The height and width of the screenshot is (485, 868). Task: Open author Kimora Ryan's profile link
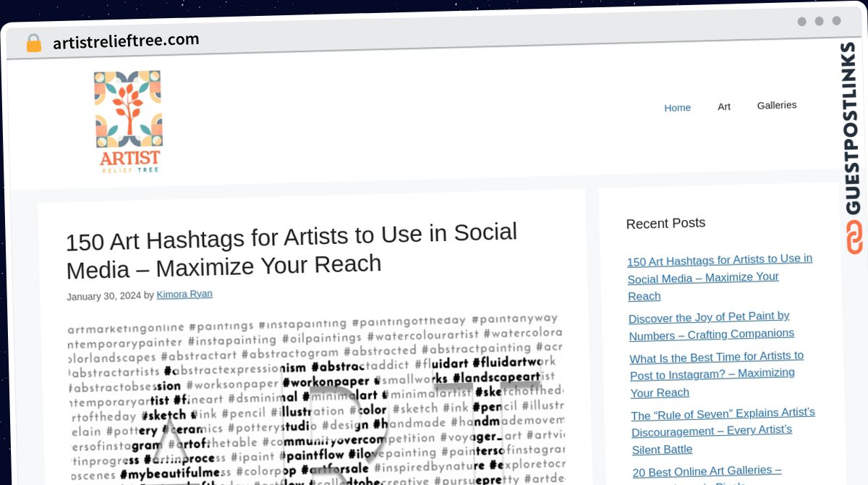click(184, 294)
